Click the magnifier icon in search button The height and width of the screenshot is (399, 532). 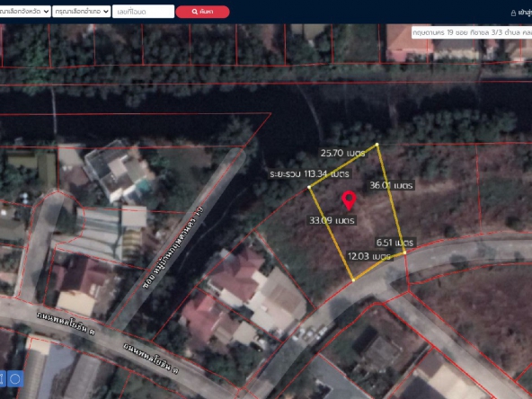tap(195, 12)
